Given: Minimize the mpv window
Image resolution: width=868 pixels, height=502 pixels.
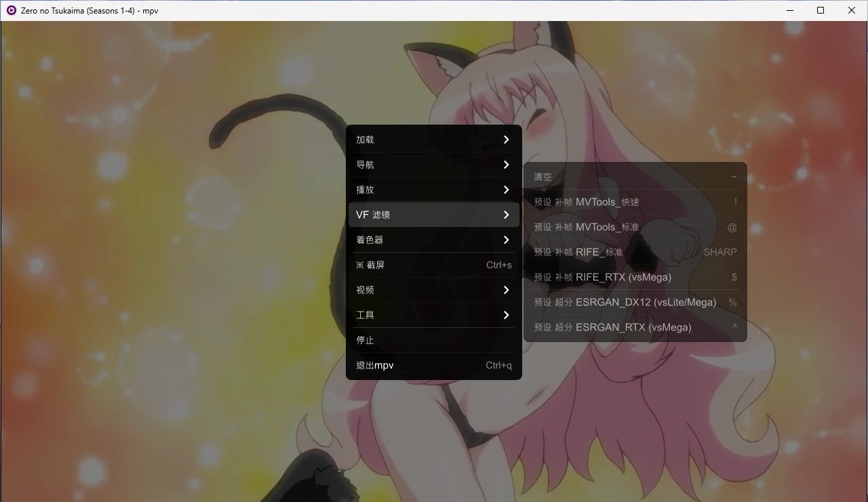Looking at the screenshot, I should [790, 10].
